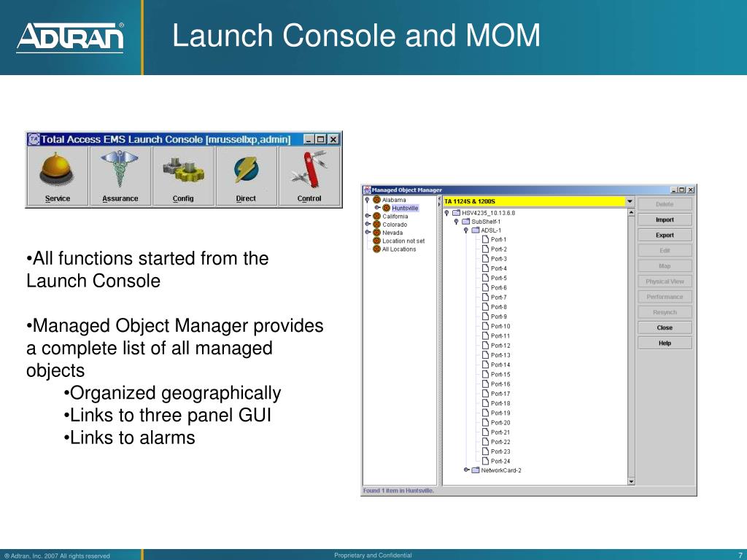Viewport: 747px width, 560px height.
Task: Collapse the HSV4235_10.13.6.8 node
Action: (446, 213)
